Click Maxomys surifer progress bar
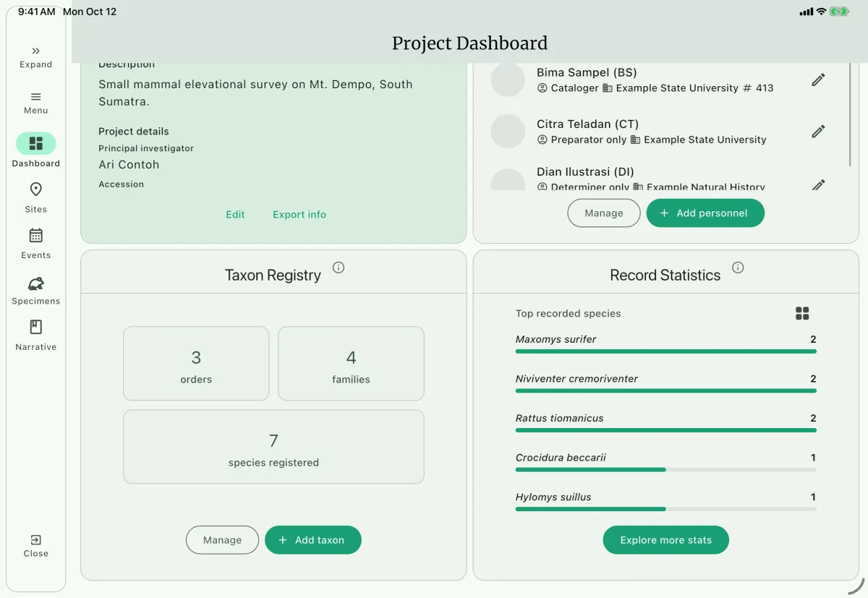 click(666, 351)
